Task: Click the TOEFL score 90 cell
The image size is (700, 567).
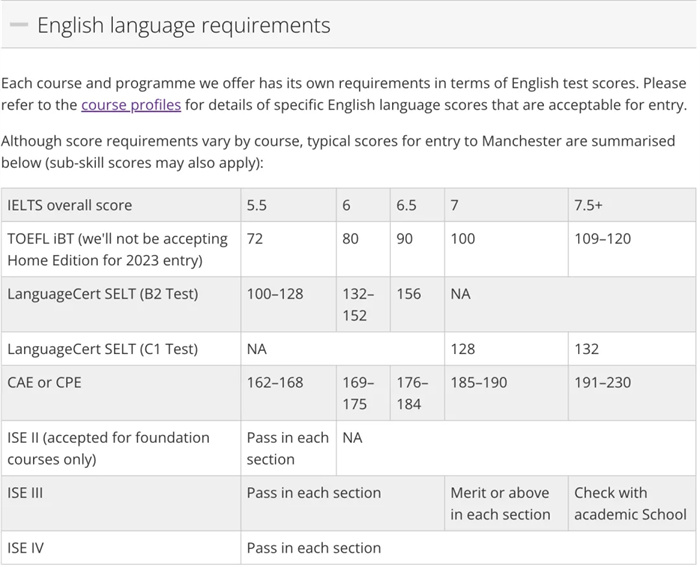Action: [x=417, y=249]
